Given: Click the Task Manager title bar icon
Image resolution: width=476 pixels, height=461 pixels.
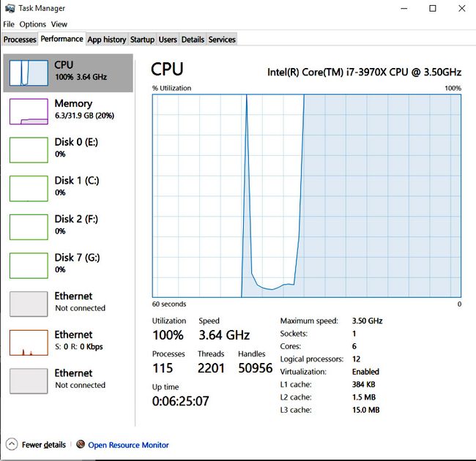Looking at the screenshot, I should pyautogui.click(x=8, y=8).
